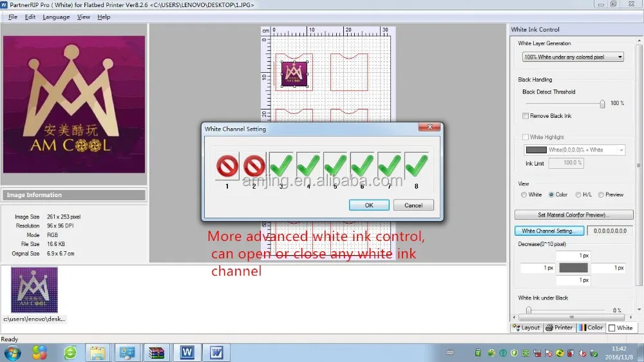Click the Image Information header
The width and height of the screenshot is (644, 362).
[74, 195]
